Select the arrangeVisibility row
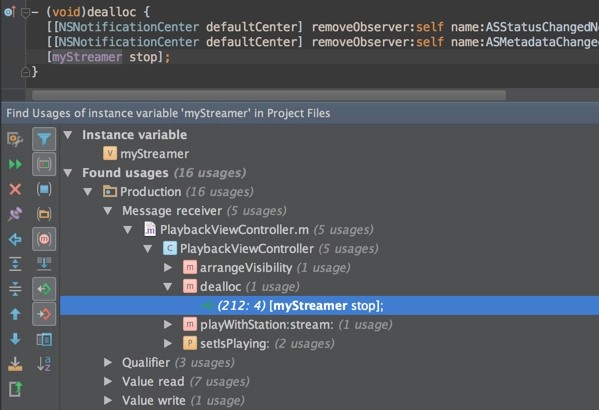 (x=329, y=267)
